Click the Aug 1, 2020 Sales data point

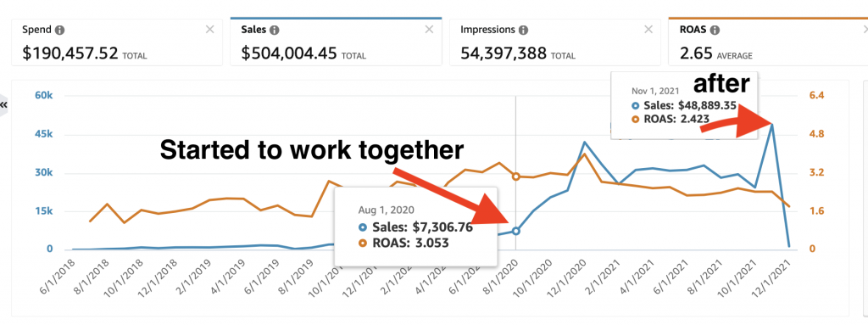click(x=516, y=231)
